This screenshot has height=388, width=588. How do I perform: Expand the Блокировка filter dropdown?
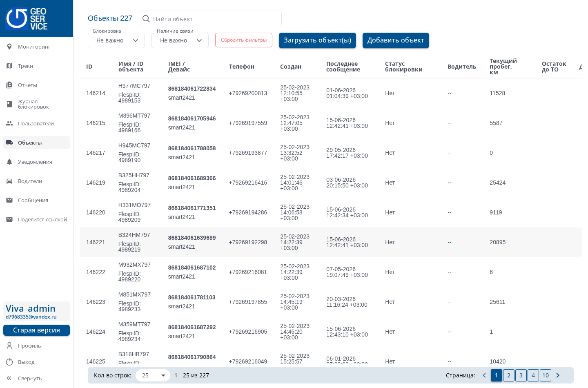click(116, 40)
